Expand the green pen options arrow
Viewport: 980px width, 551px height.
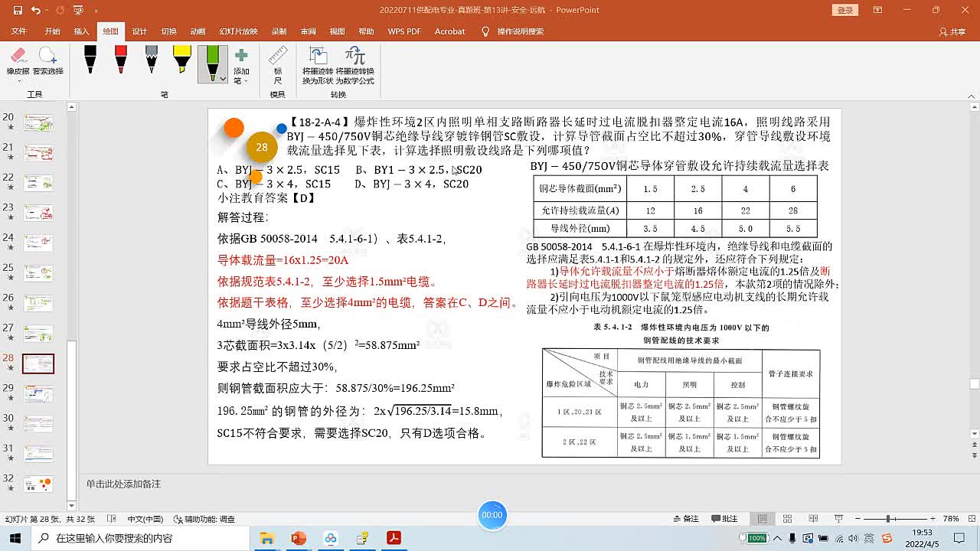point(223,78)
